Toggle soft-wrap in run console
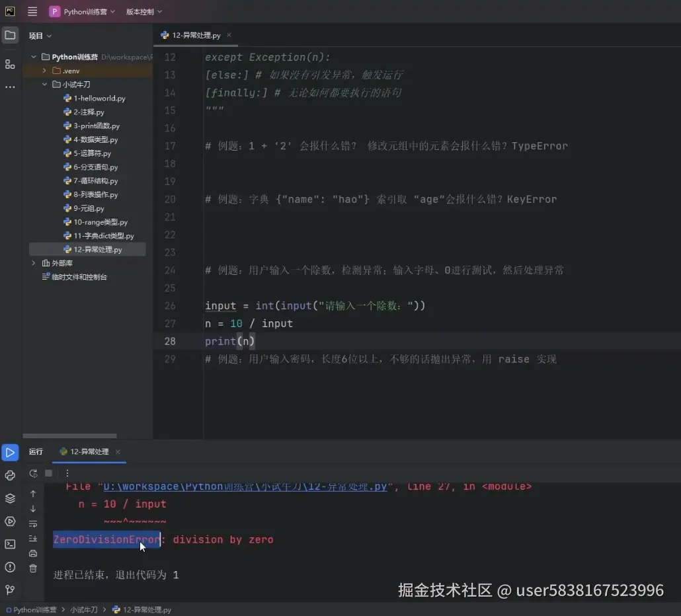The width and height of the screenshot is (681, 616). 33,523
